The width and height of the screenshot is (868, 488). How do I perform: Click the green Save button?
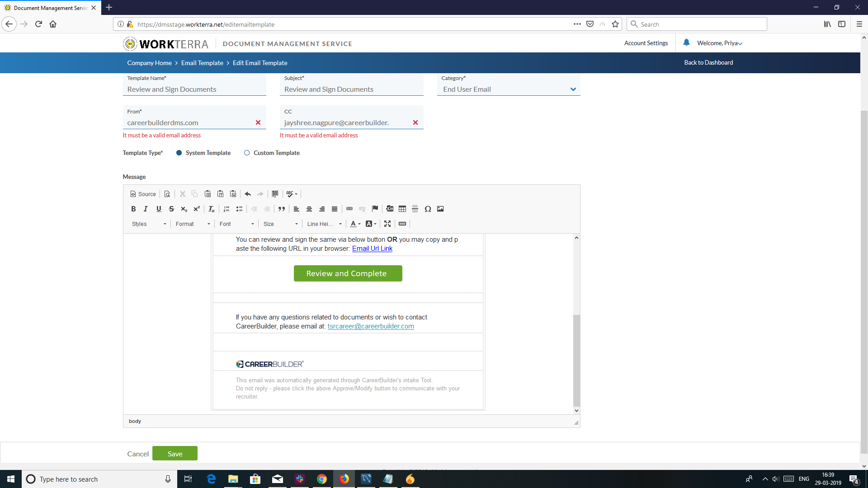point(175,454)
